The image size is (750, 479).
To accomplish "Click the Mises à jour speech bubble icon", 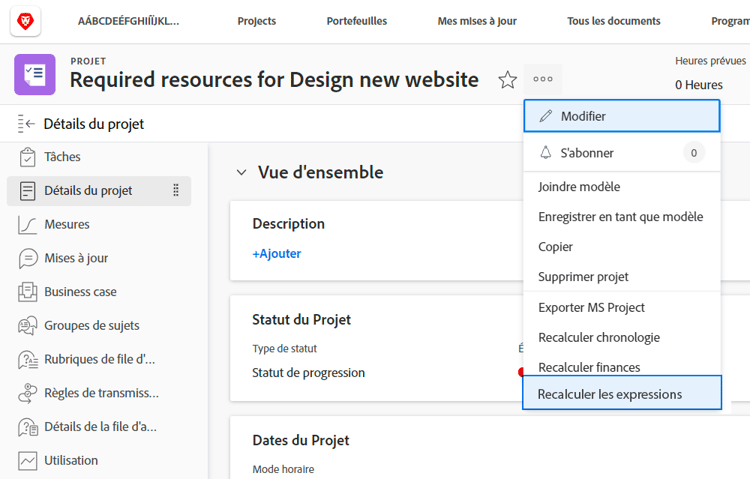I will pyautogui.click(x=28, y=258).
